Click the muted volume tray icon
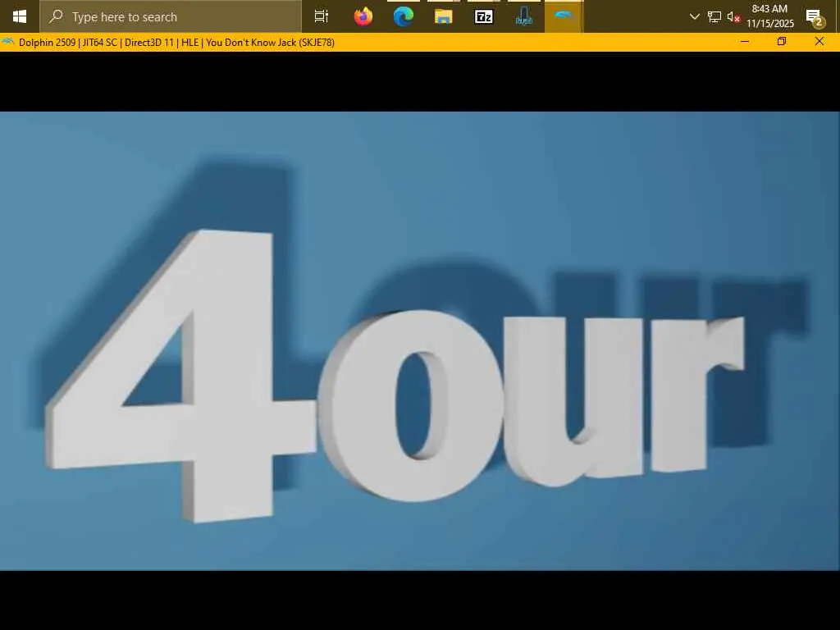Image resolution: width=840 pixels, height=630 pixels. (733, 17)
